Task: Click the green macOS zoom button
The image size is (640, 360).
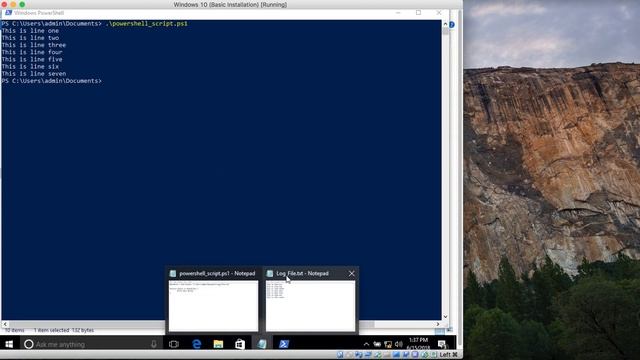Action: (x=22, y=4)
